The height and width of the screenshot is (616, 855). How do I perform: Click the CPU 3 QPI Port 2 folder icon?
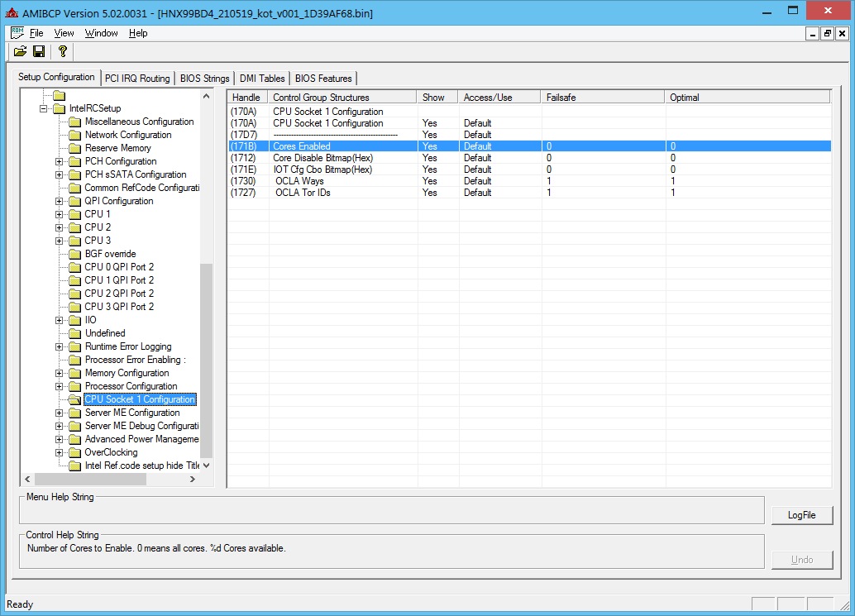click(75, 307)
